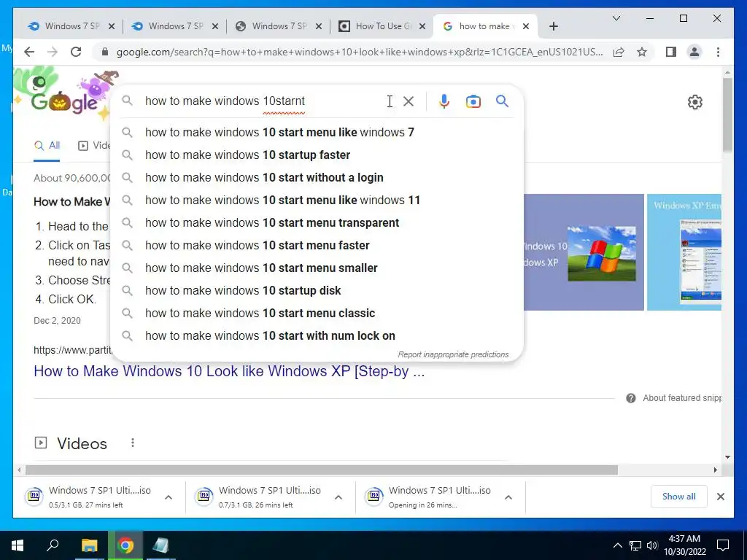Reload the current page
The height and width of the screenshot is (560, 747).
76,52
